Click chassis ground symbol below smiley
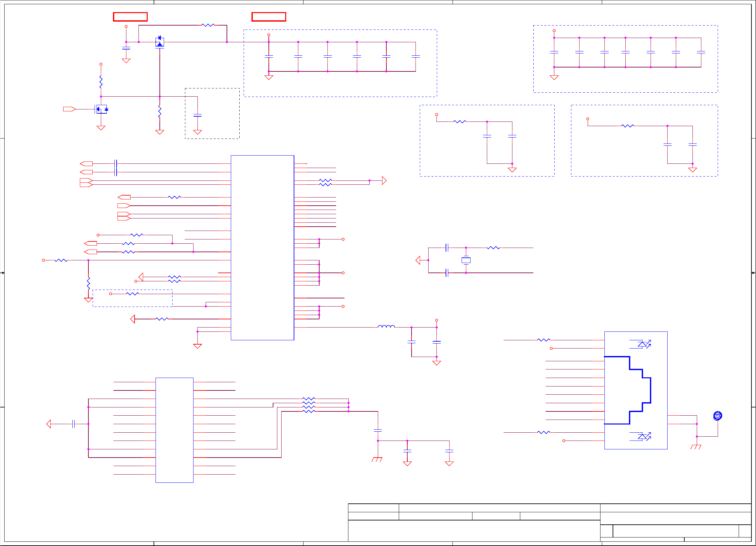The height and width of the screenshot is (546, 756). pos(696,447)
